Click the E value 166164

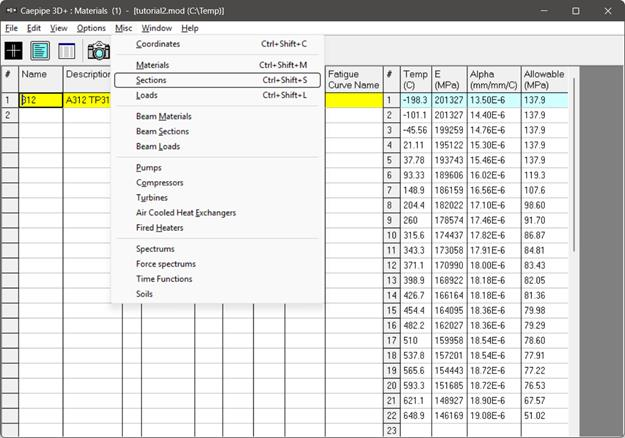tap(449, 295)
